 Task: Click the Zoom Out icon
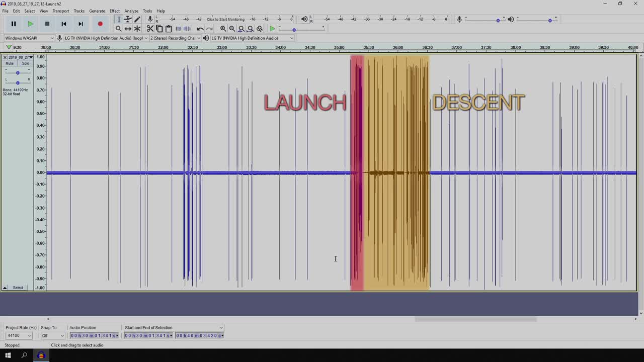coord(232,29)
